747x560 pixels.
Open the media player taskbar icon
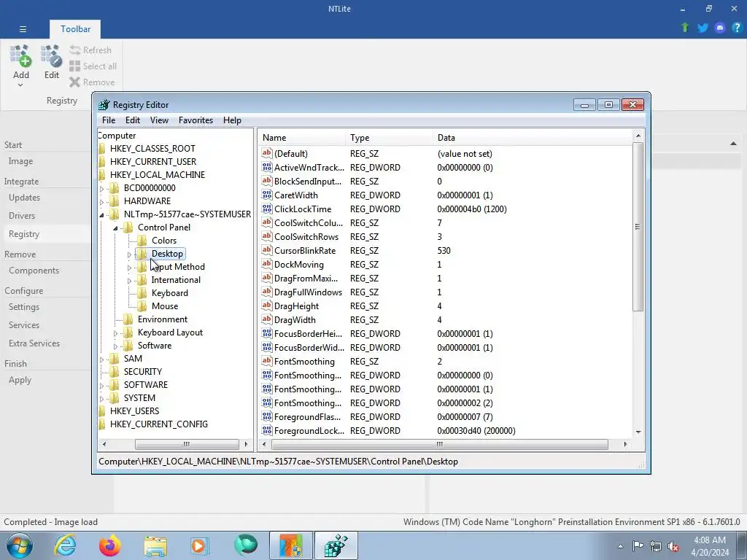(x=200, y=545)
